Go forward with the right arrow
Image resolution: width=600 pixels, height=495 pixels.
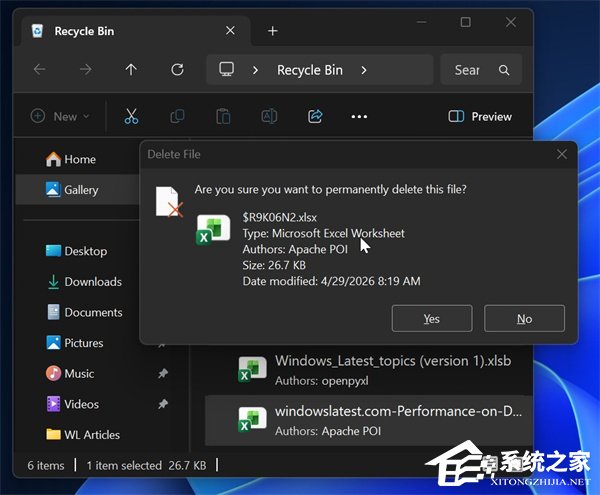pyautogui.click(x=85, y=70)
